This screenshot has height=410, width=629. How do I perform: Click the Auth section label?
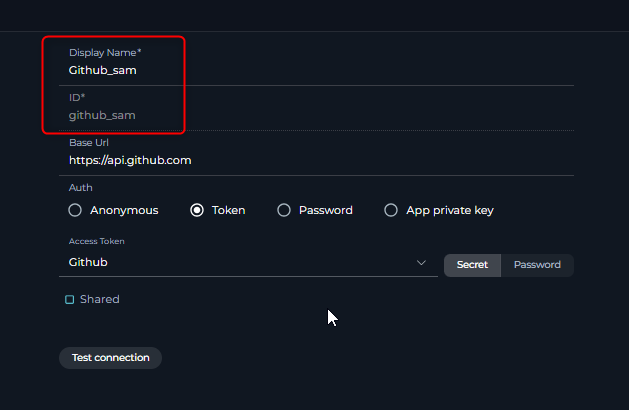click(80, 187)
